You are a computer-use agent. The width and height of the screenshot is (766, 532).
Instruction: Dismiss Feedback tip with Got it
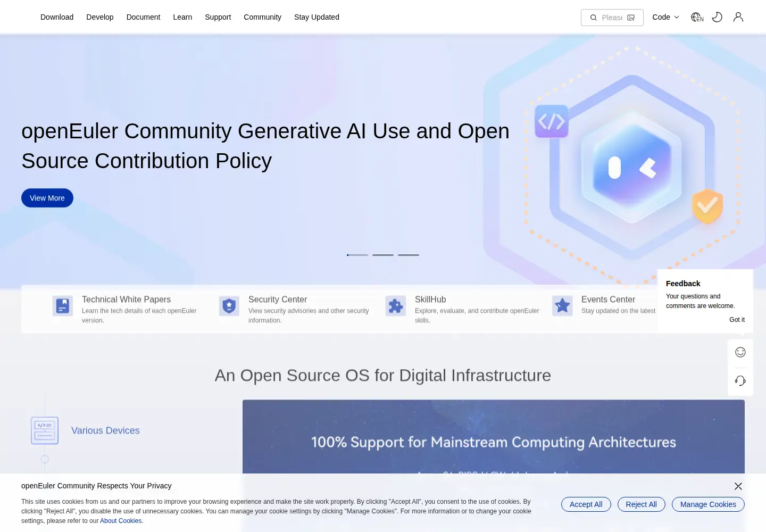737,320
